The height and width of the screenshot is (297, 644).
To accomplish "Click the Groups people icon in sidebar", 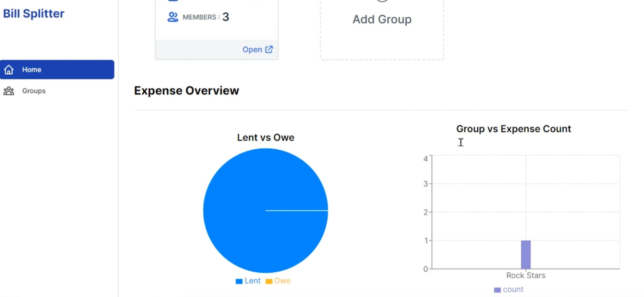I will coord(9,90).
